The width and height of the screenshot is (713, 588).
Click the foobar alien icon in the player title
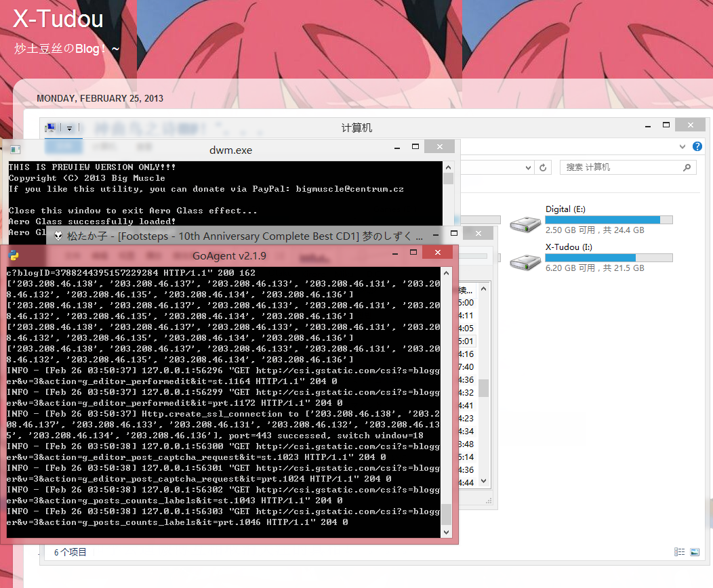58,235
